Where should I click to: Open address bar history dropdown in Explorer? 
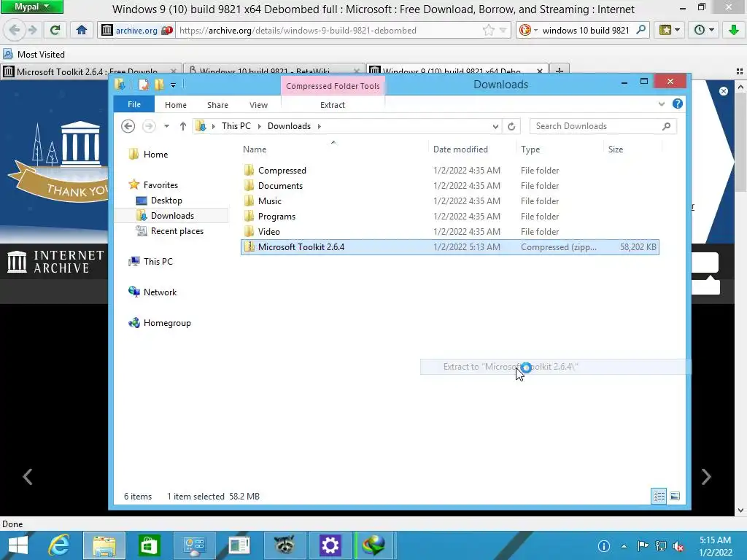(x=495, y=126)
